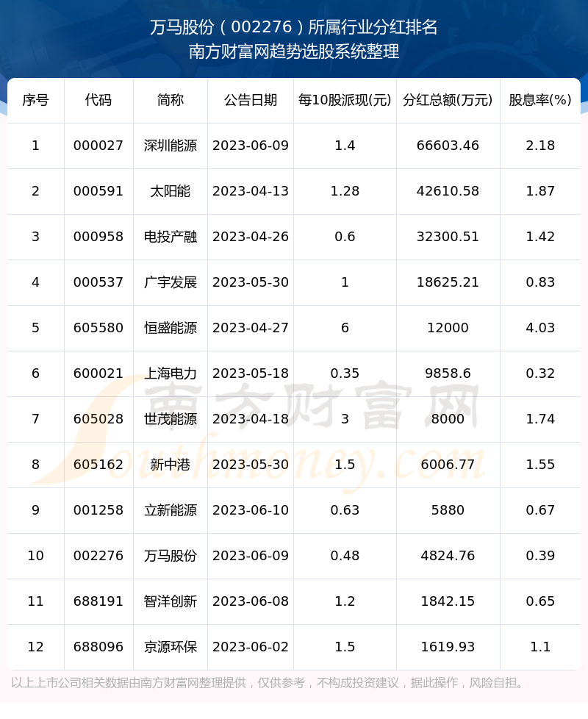Click the 世茂能源 stock name
This screenshot has height=719, width=588.
pos(171,419)
